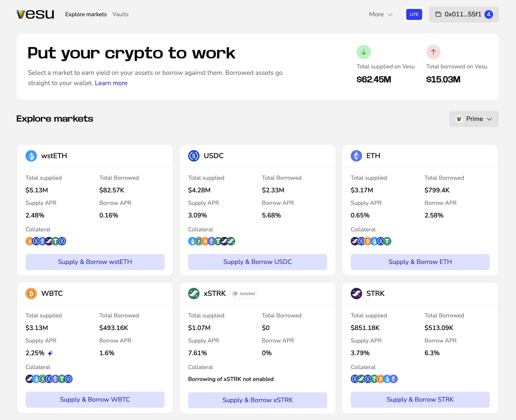Click Supply & Borrow xSTRK button
This screenshot has width=516, height=420.
[258, 400]
